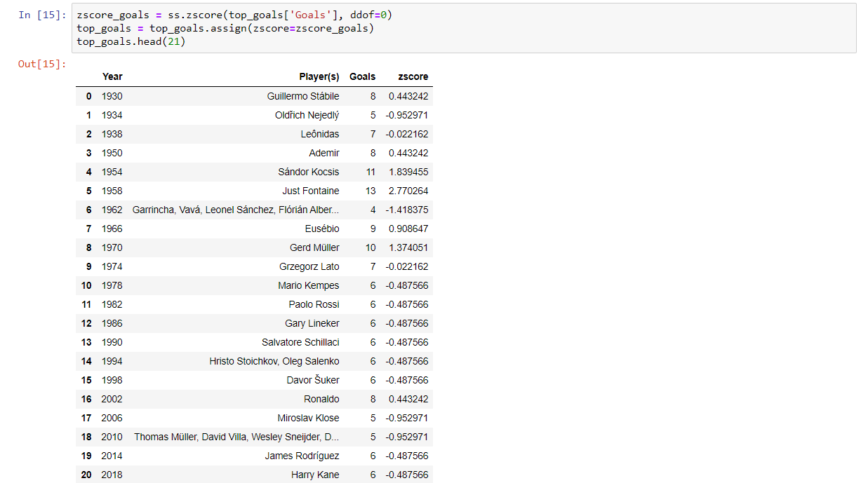
Task: Select the Out[15] output prompt
Action: [x=42, y=64]
